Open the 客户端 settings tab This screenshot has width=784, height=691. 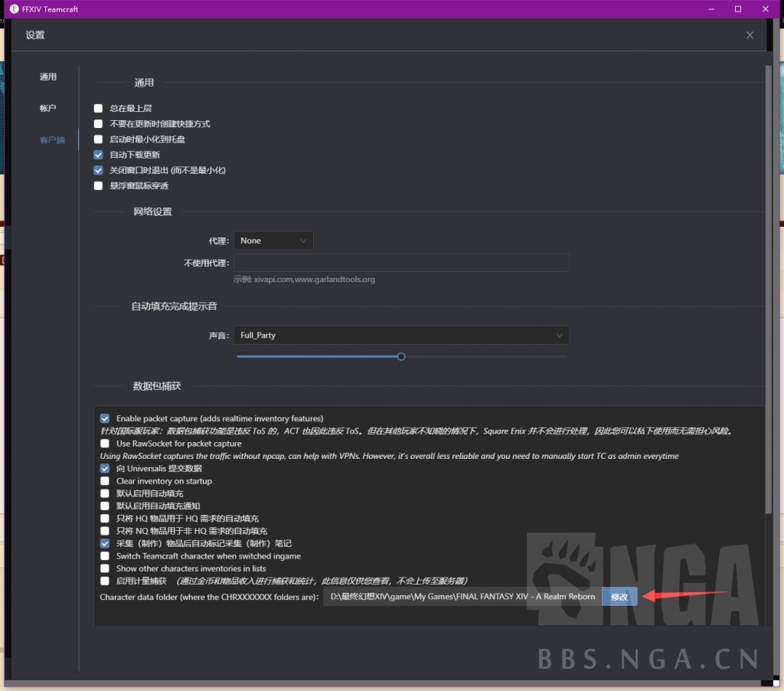(x=52, y=139)
